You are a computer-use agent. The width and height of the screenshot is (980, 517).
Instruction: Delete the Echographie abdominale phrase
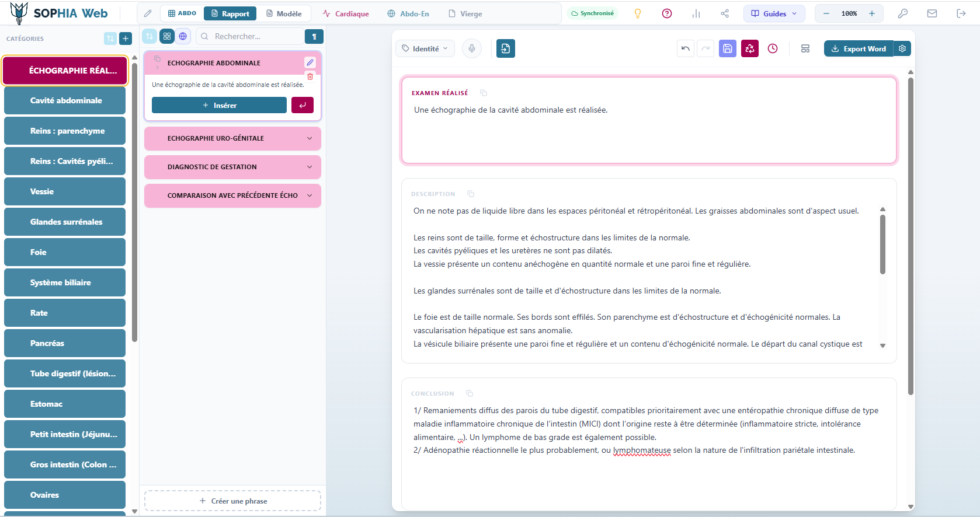[310, 76]
